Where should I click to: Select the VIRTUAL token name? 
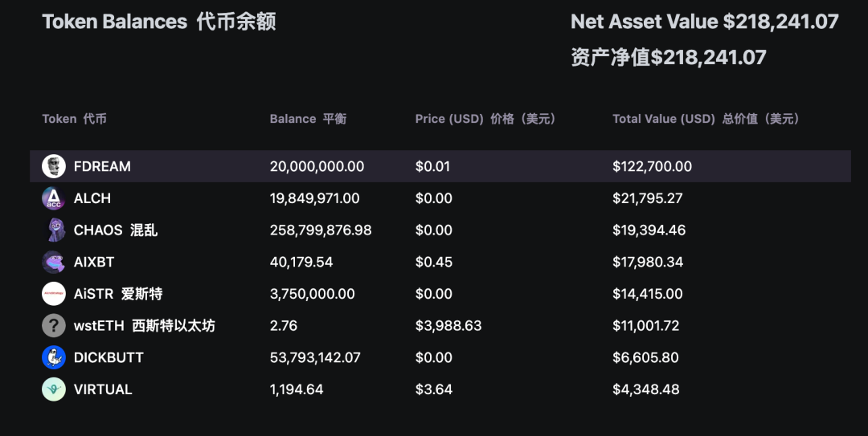click(x=103, y=389)
